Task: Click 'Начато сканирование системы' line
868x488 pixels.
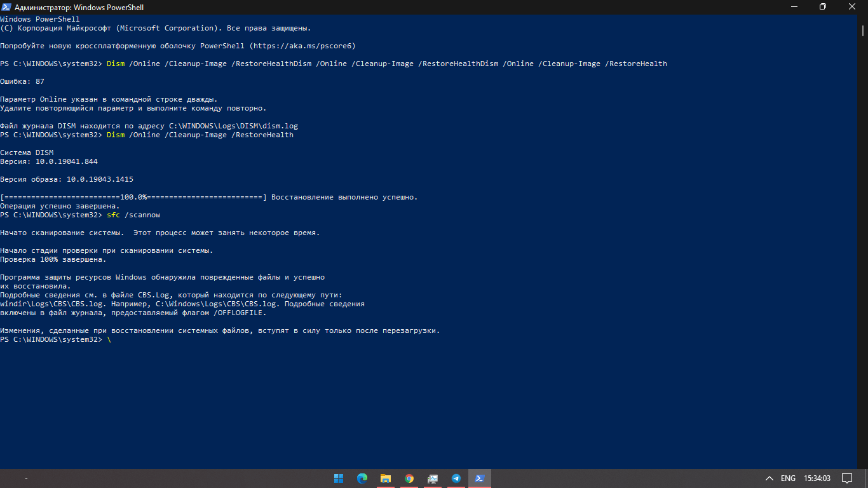Action: 160,233
